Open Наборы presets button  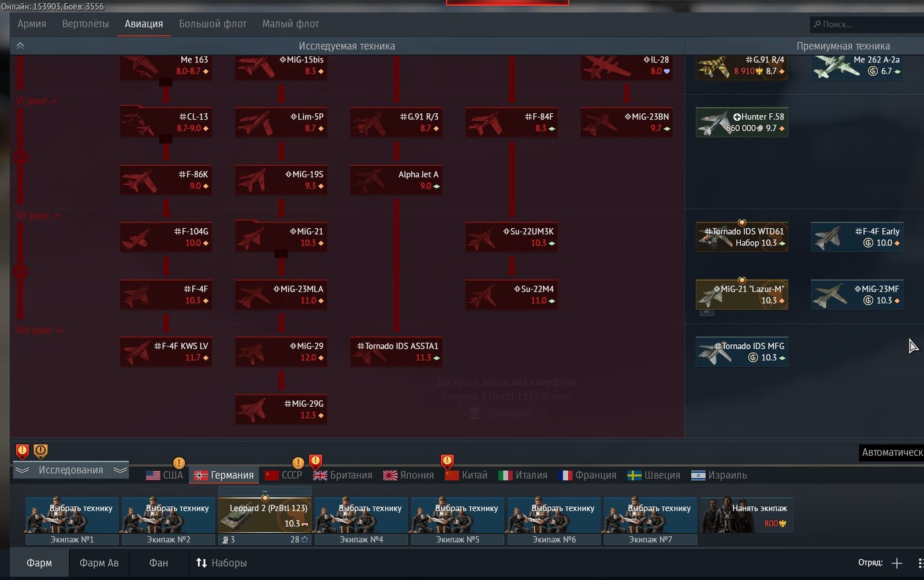[x=221, y=563]
